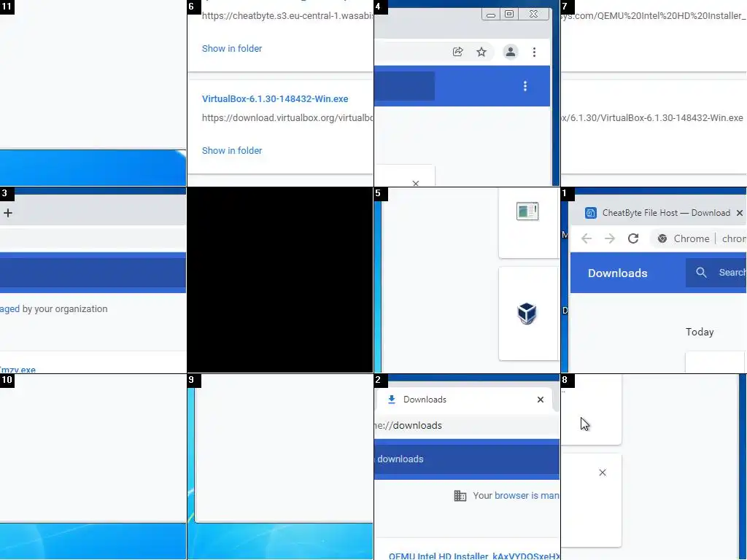Click the generic installer file icon
Image resolution: width=747 pixels, height=560 pixels.
click(527, 211)
